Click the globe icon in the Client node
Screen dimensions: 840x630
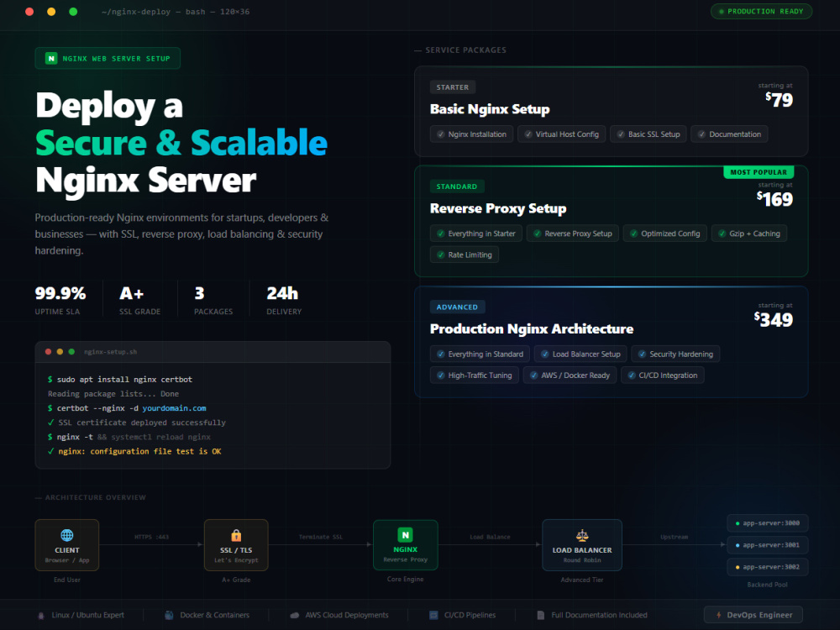click(67, 534)
